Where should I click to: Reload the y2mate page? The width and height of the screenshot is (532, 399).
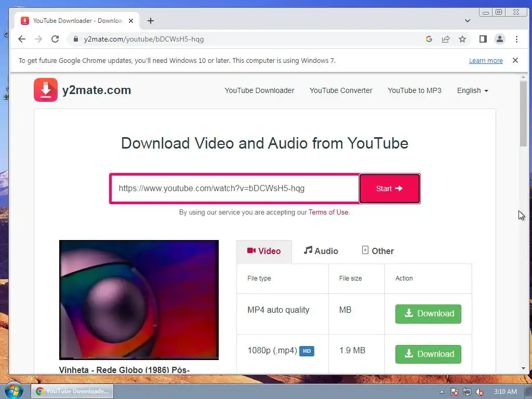coord(55,39)
